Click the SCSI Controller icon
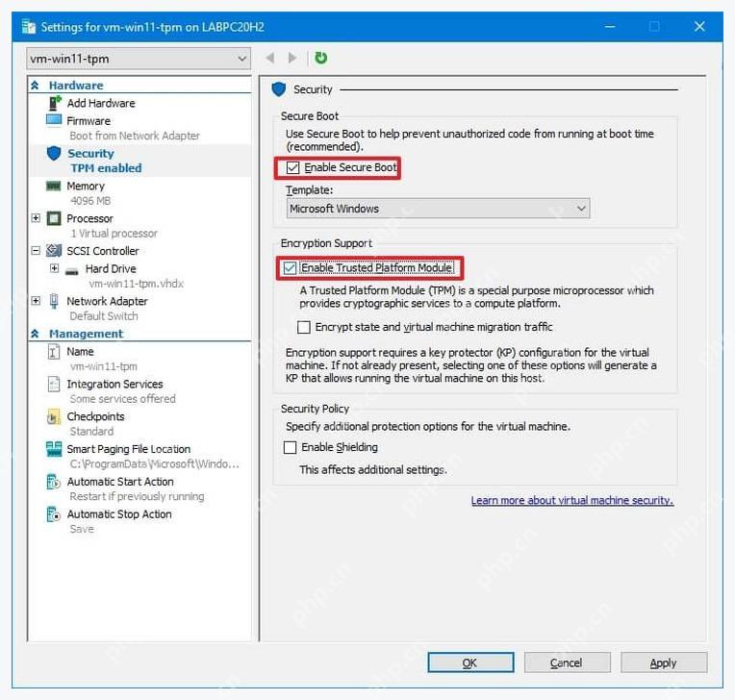 [x=54, y=251]
